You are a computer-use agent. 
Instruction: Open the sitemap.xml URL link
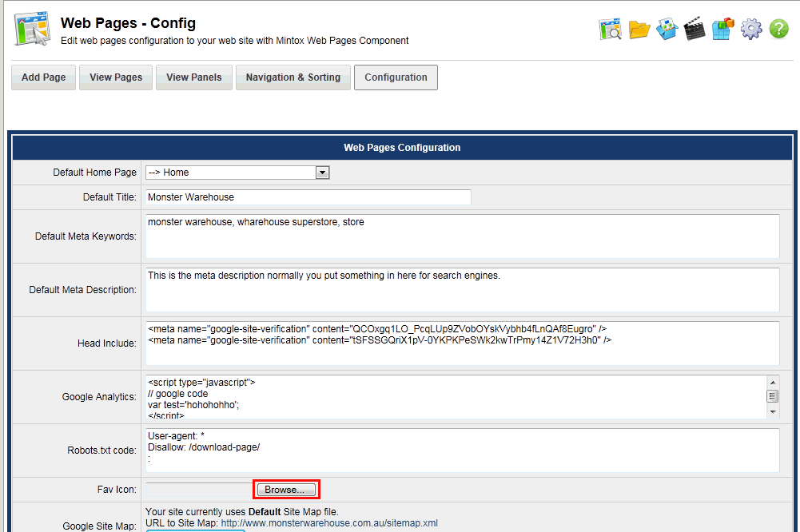[329, 523]
